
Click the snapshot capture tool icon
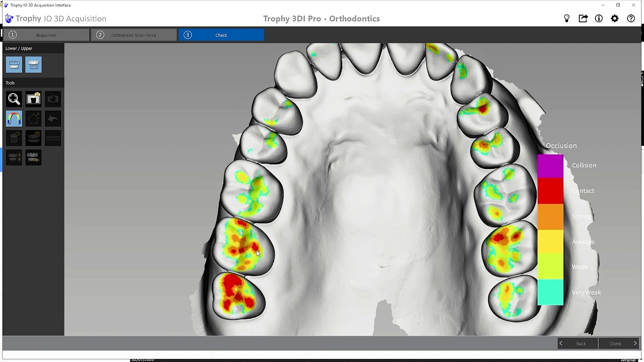(x=34, y=99)
